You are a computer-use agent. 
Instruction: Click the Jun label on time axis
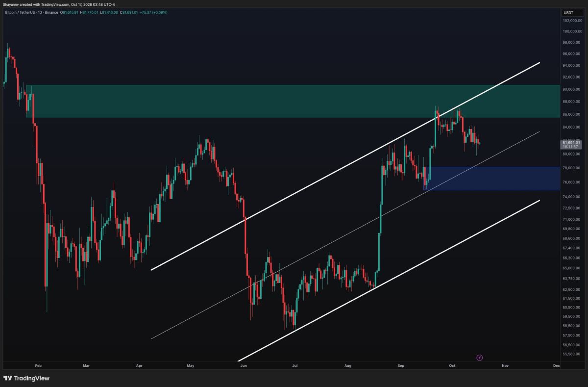(244, 365)
